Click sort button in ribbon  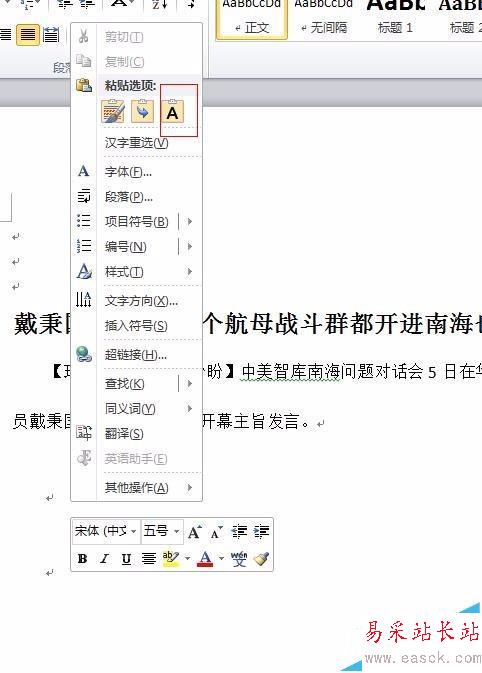(x=159, y=4)
